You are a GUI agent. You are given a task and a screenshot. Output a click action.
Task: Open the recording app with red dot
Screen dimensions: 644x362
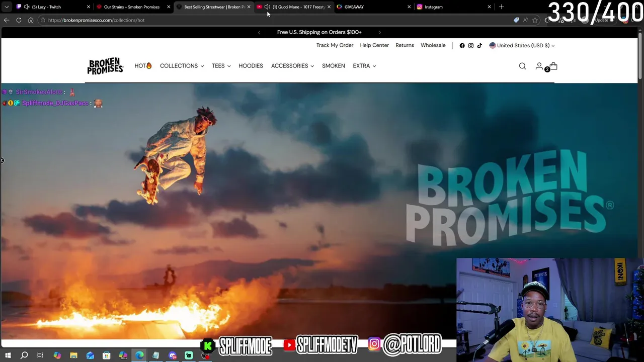pos(205,355)
